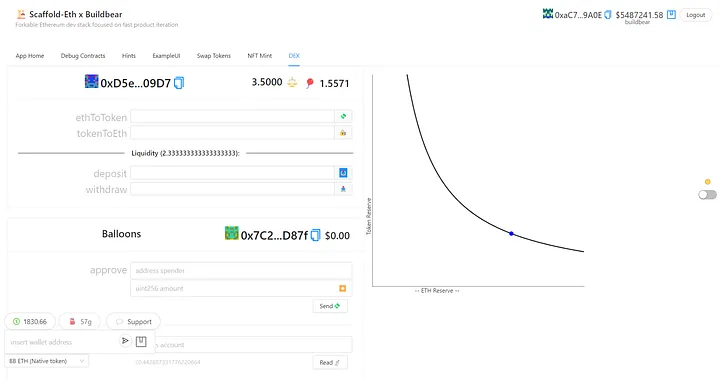Click the 57g gas price button

(x=81, y=322)
